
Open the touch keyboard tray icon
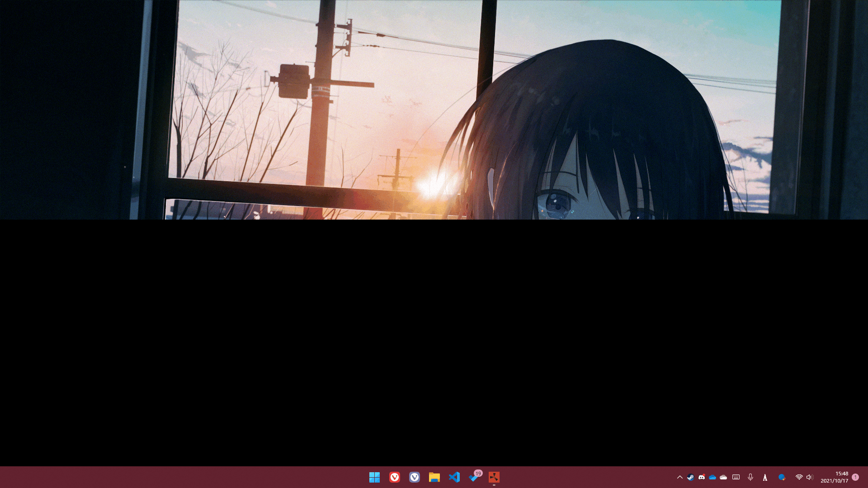tap(736, 477)
